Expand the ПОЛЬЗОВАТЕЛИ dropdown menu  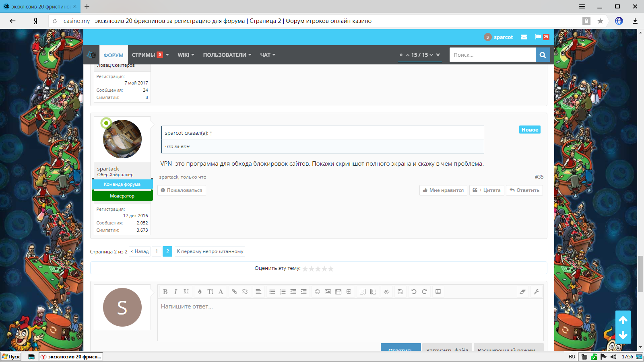point(227,55)
